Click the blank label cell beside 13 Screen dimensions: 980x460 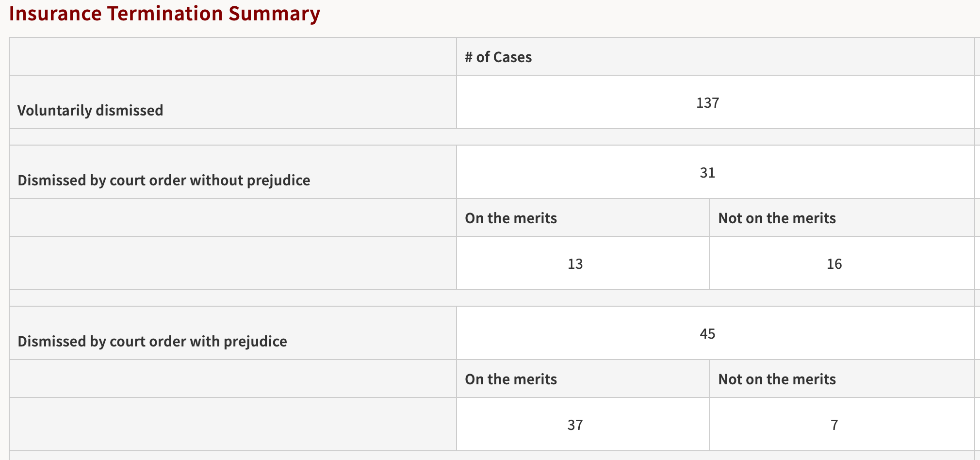tap(233, 263)
